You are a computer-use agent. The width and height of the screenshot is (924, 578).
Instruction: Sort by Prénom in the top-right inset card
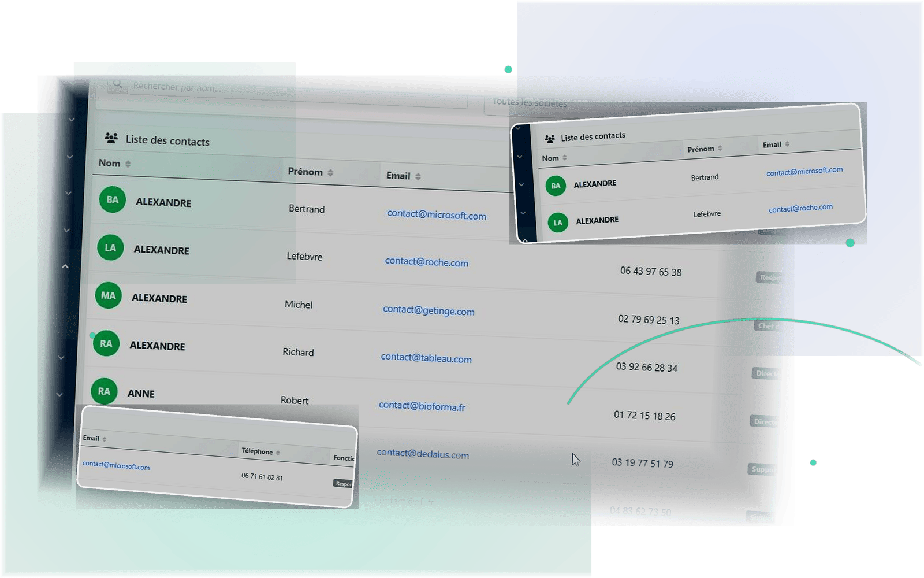705,149
